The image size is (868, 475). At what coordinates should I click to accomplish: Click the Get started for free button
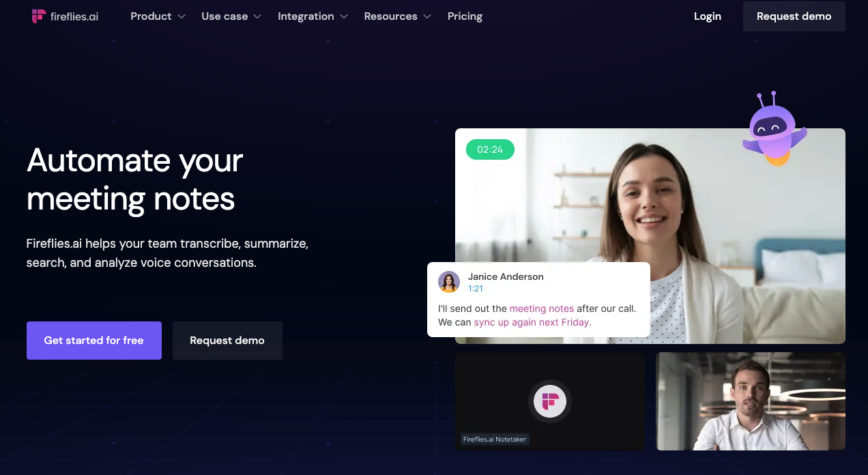tap(94, 341)
